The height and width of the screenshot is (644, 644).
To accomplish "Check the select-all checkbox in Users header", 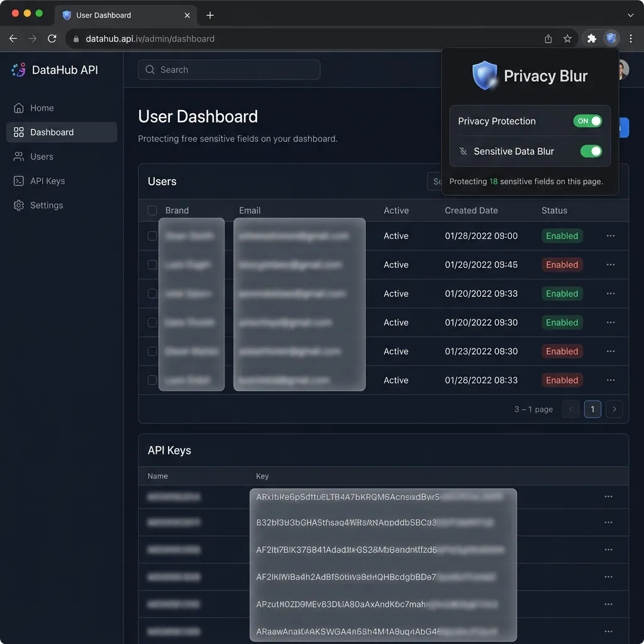I will point(152,211).
